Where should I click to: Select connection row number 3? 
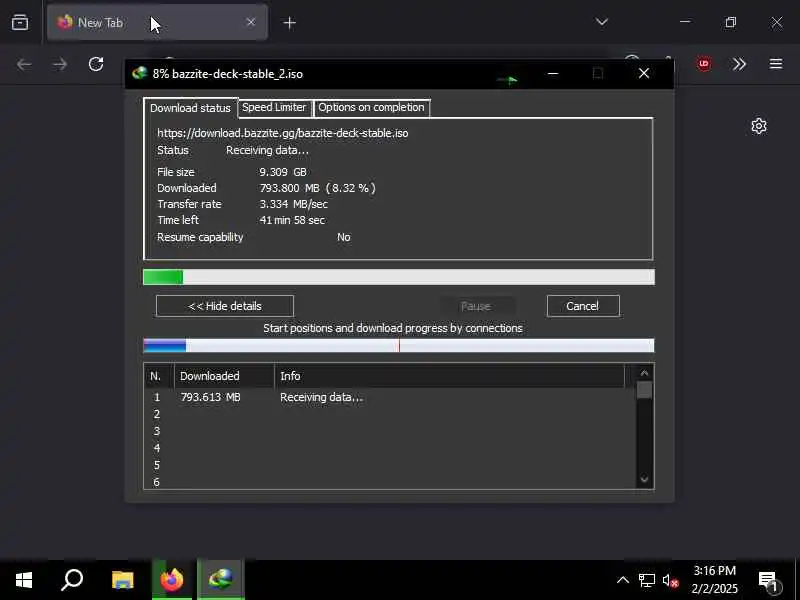coord(390,431)
